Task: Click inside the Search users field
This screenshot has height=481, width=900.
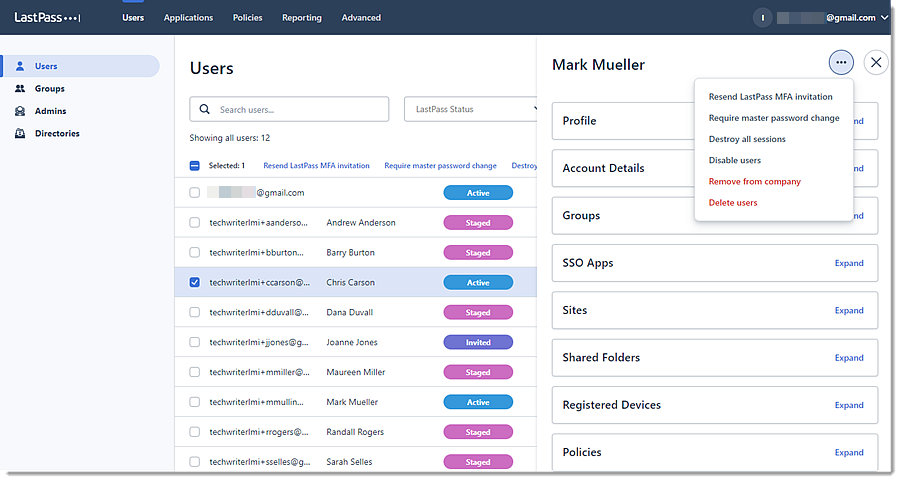Action: pyautogui.click(x=289, y=109)
